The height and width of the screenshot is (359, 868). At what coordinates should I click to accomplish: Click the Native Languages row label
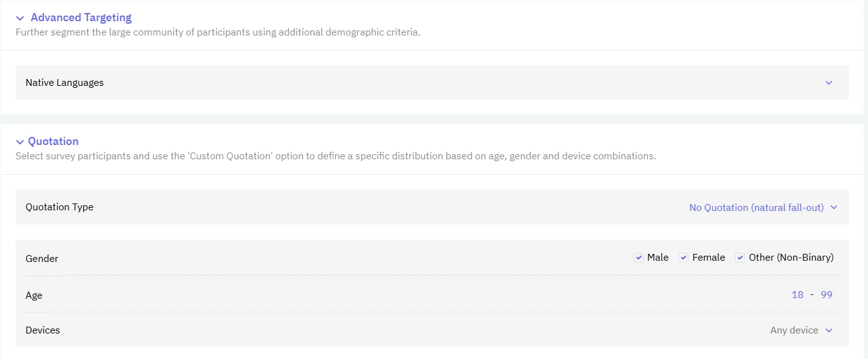coord(65,83)
